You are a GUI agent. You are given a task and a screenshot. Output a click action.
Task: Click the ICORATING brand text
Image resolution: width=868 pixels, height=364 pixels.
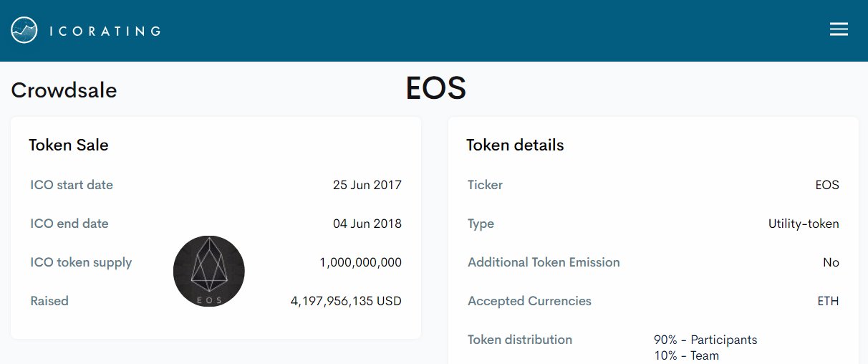(x=105, y=31)
